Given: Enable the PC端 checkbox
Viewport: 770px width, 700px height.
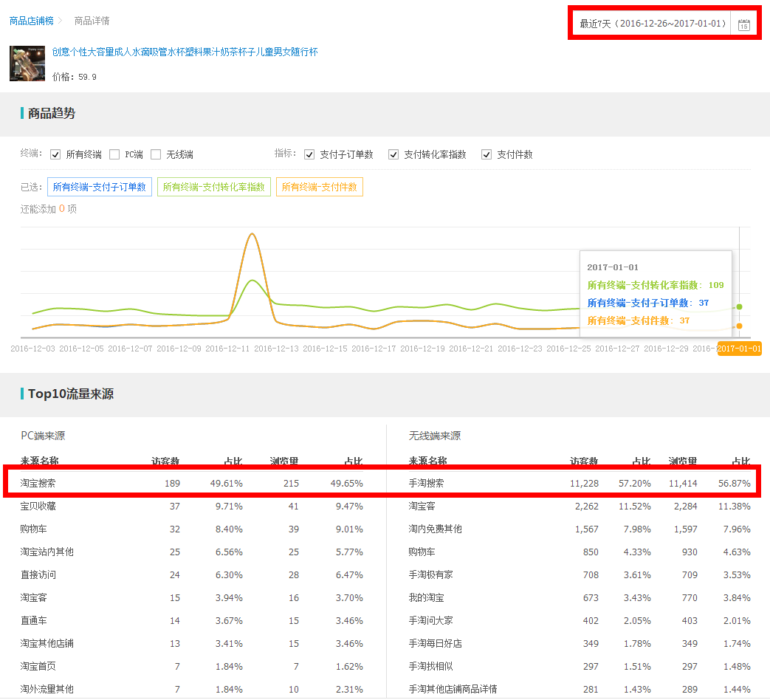Looking at the screenshot, I should pos(114,155).
